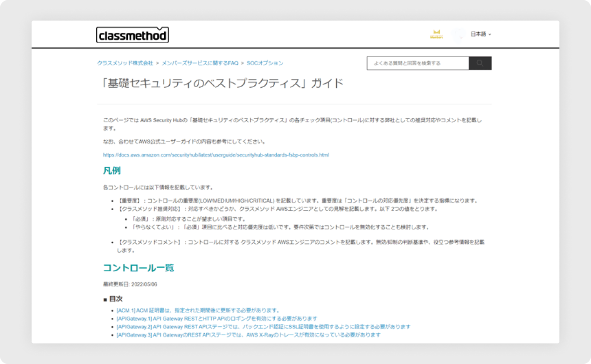
Task: Click the classmethod logo
Action: pos(133,35)
